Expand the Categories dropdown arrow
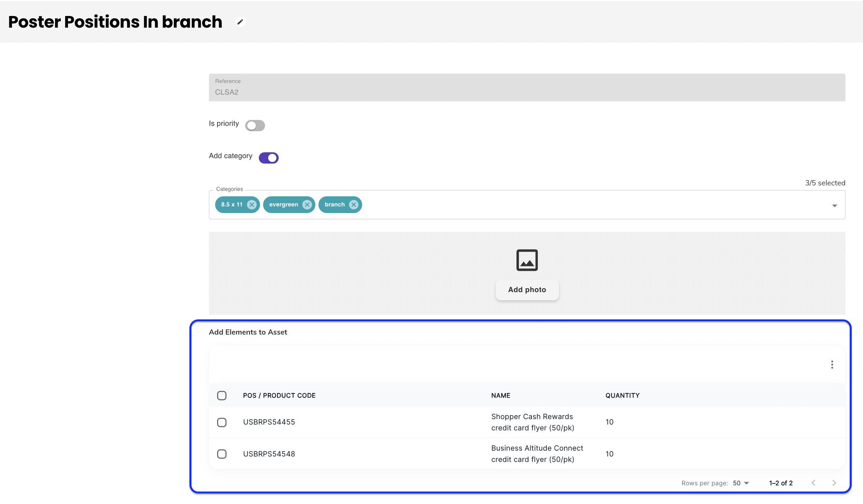 pyautogui.click(x=834, y=206)
